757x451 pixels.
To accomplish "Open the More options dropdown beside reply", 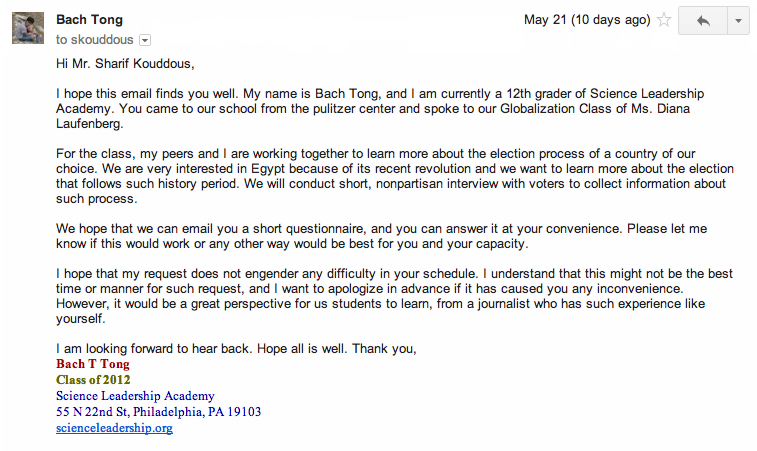I will tap(738, 21).
